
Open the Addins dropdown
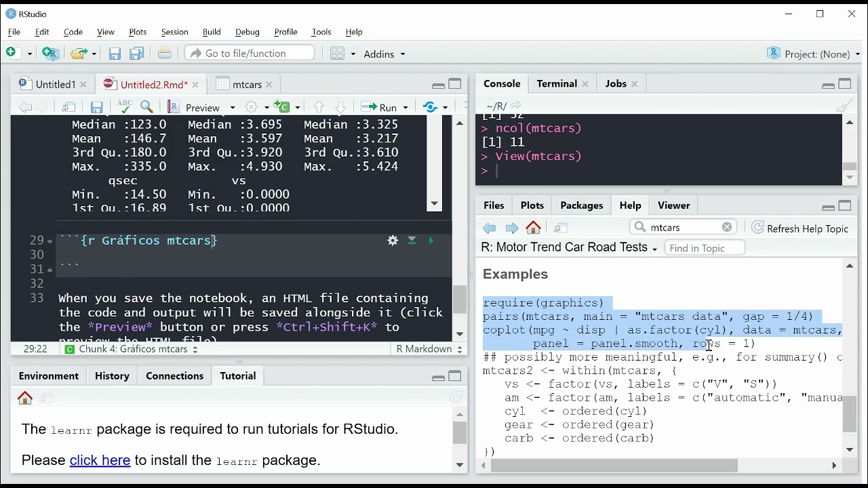384,54
